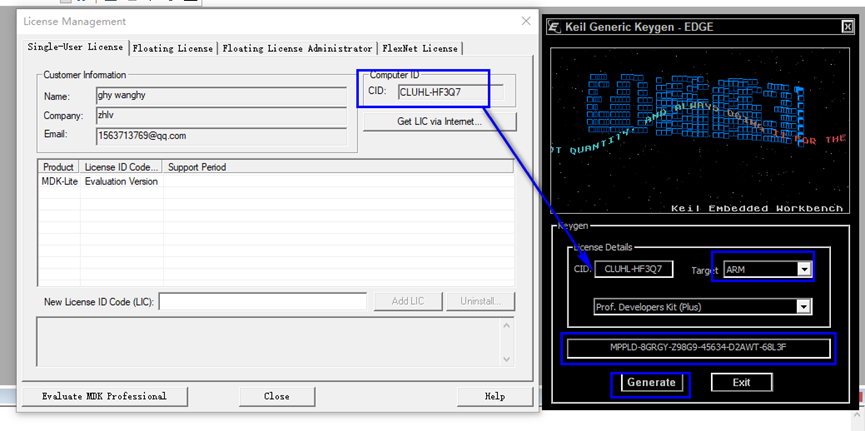Select the generated license code field
865x431 pixels.
pos(698,348)
